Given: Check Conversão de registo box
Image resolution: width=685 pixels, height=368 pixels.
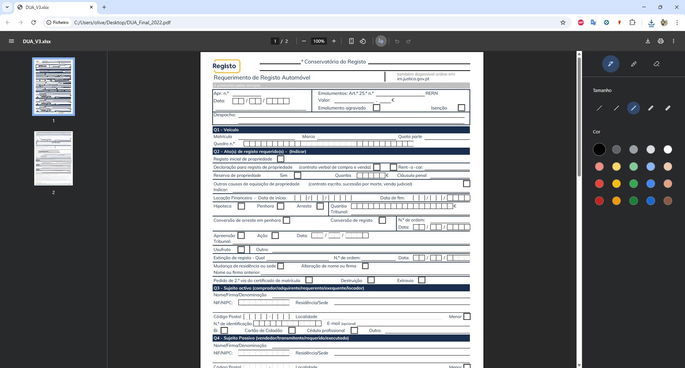Looking at the screenshot, I should (382, 220).
